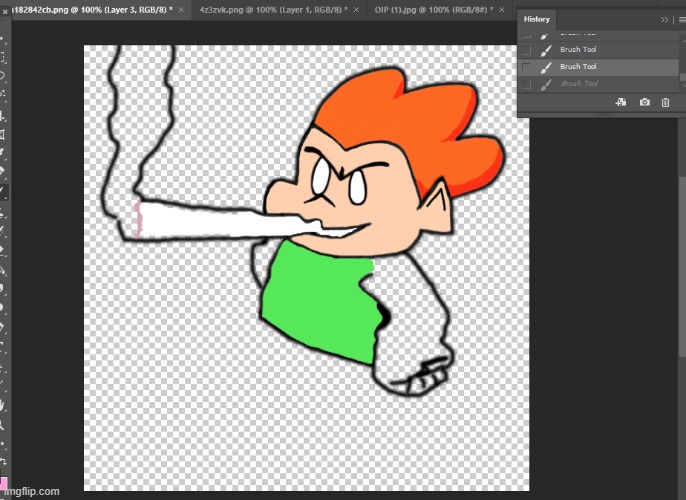Select the dimmed italic Brush Tool state
The height and width of the screenshot is (500, 686).
pos(598,84)
